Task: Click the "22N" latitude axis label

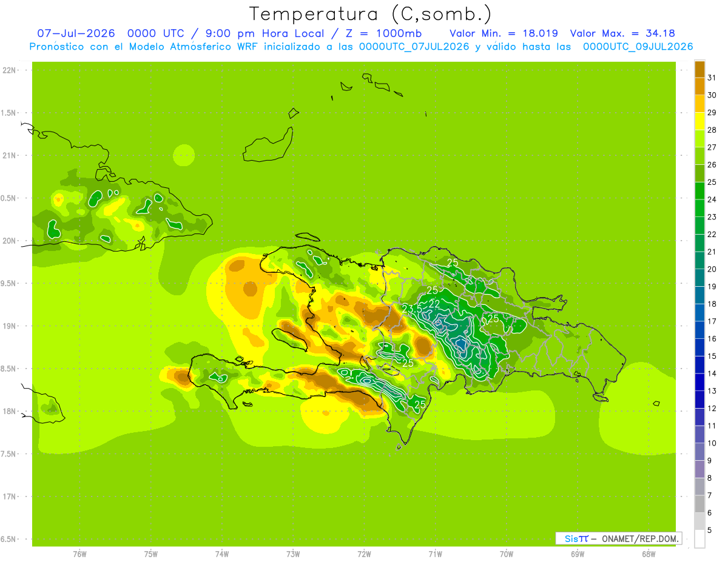Action: click(x=10, y=70)
